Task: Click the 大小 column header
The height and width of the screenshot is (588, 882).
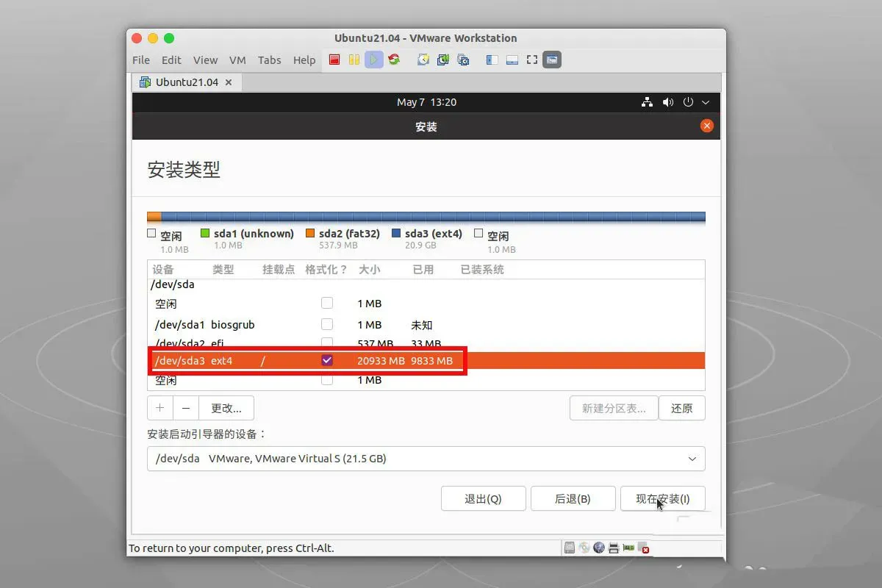Action: click(369, 270)
